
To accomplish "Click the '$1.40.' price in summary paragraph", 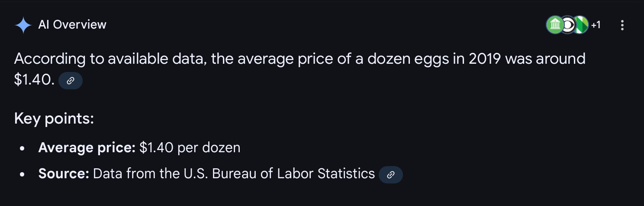I will [34, 81].
